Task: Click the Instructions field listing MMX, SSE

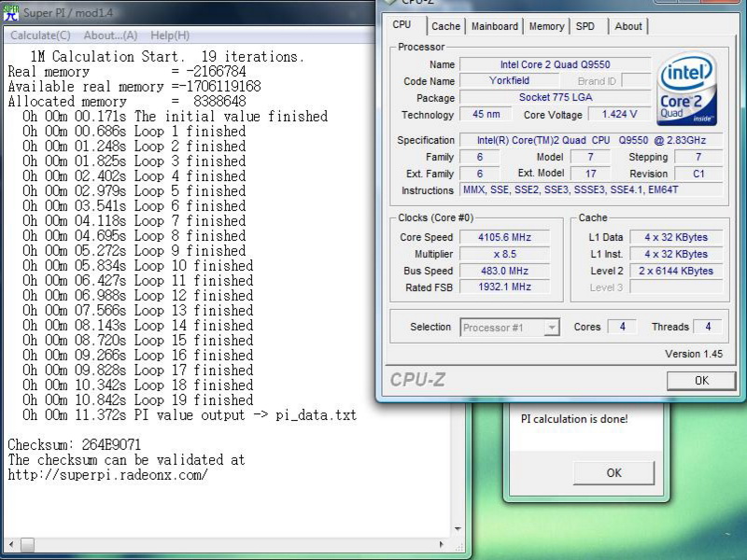Action: click(591, 190)
